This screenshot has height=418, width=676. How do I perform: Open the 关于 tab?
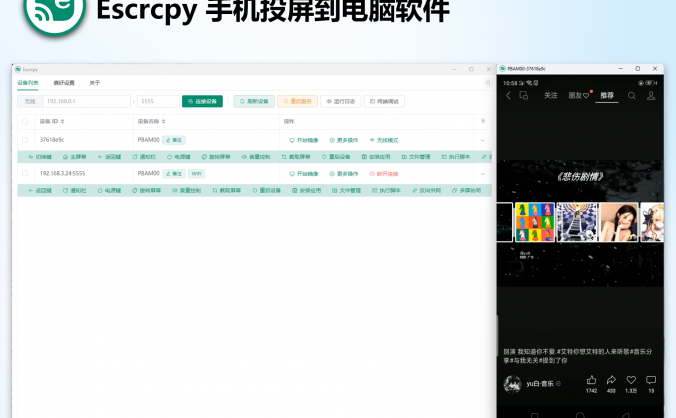94,83
